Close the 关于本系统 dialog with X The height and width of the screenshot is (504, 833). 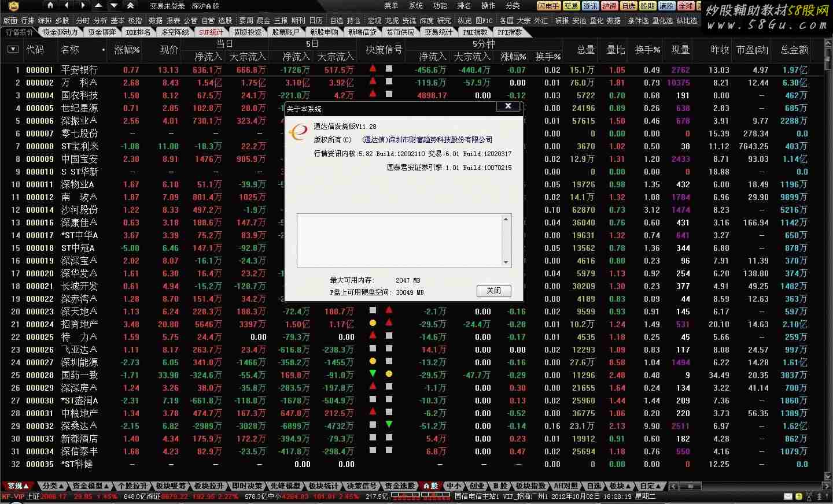(x=508, y=106)
